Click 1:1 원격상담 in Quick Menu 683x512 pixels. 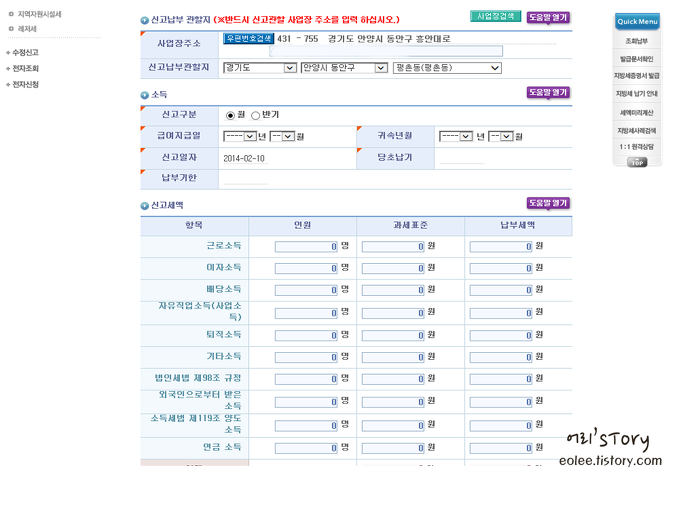(x=637, y=147)
